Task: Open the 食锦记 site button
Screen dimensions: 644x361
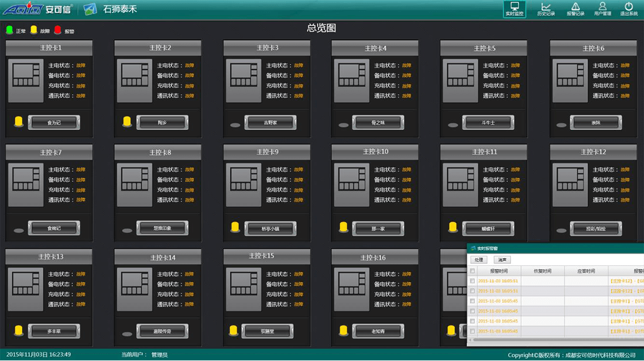Action: click(x=54, y=228)
